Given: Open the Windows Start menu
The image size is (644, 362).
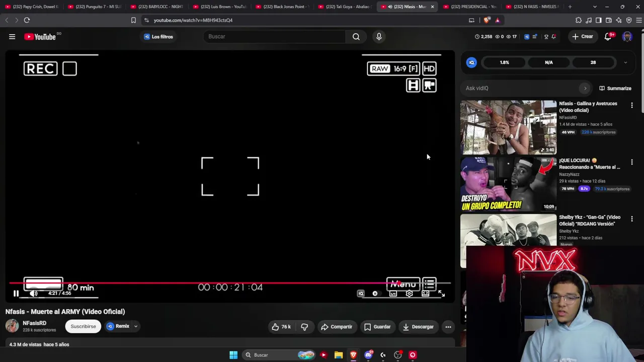Looking at the screenshot, I should click(x=233, y=355).
